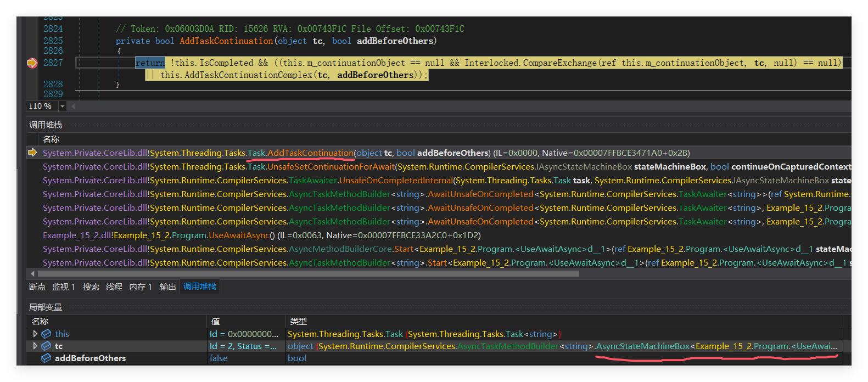Switch to the 线程 tab

[x=114, y=286]
